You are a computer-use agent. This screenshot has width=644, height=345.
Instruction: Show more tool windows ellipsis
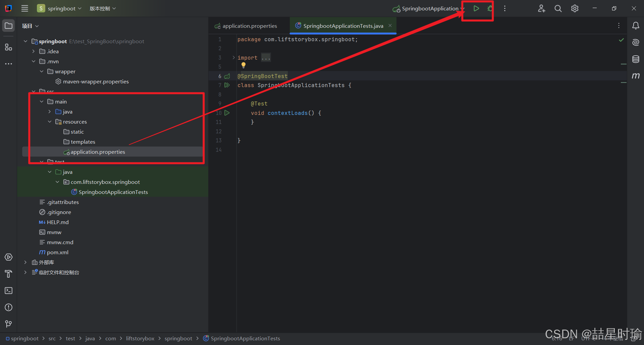[9, 64]
